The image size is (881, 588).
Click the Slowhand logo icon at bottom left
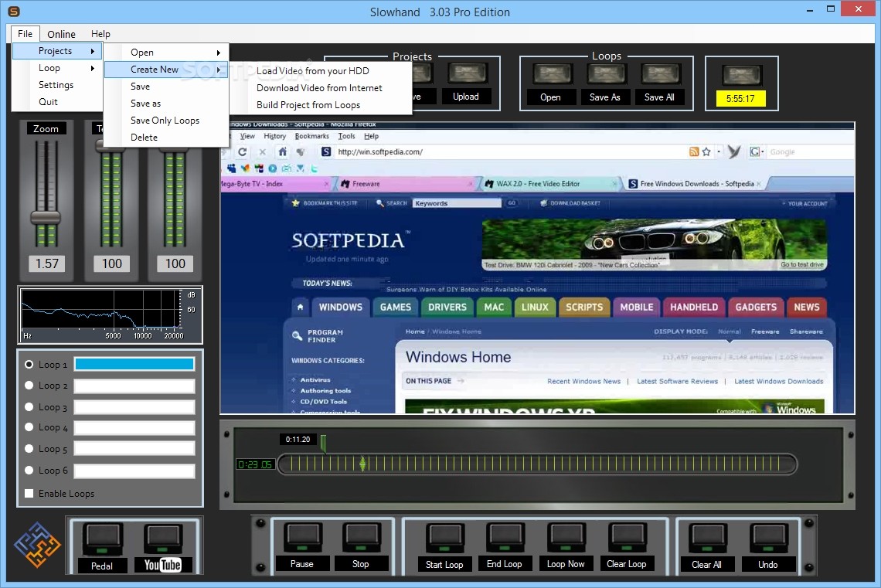click(x=37, y=545)
